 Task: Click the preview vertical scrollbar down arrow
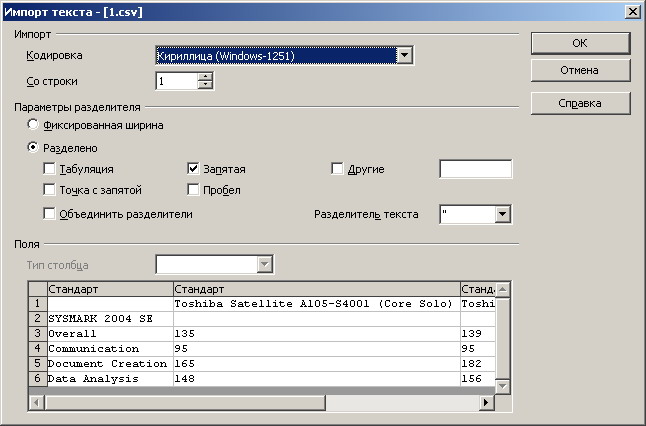503,387
